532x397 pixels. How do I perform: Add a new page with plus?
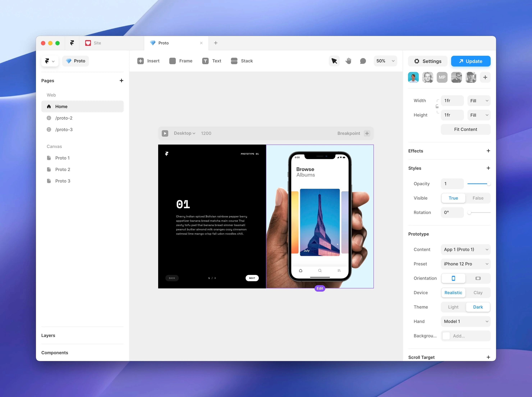coord(121,81)
